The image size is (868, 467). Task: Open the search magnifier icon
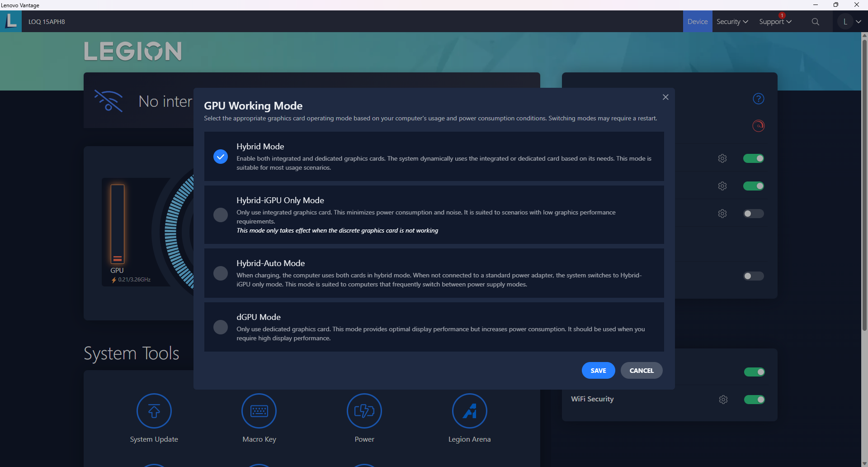click(815, 22)
